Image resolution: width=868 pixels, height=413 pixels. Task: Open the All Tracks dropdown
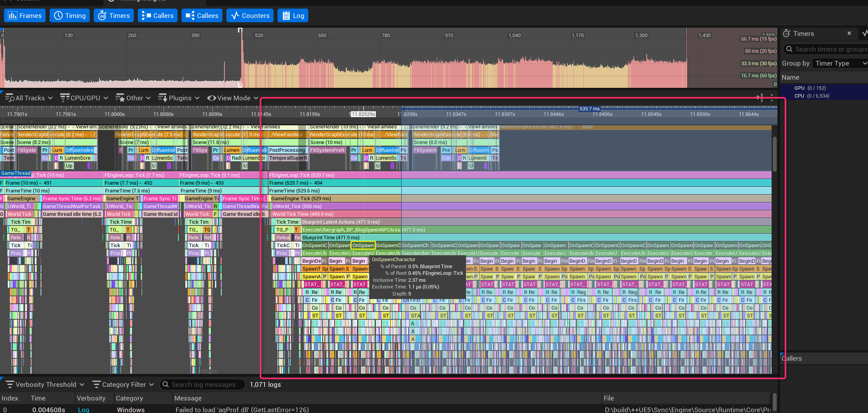pyautogui.click(x=29, y=98)
